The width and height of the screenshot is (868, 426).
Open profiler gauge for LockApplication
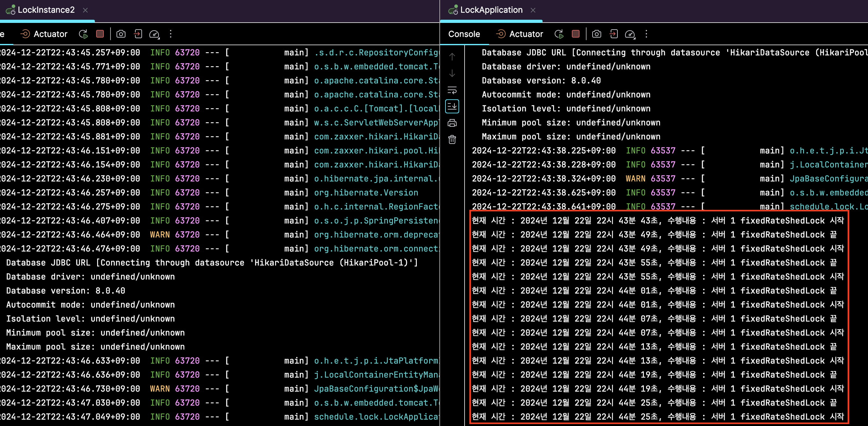pyautogui.click(x=630, y=34)
